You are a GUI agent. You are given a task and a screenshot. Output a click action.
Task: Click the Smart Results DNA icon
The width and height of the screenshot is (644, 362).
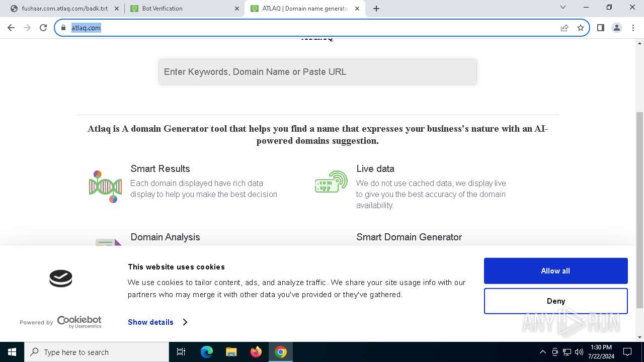pyautogui.click(x=106, y=187)
